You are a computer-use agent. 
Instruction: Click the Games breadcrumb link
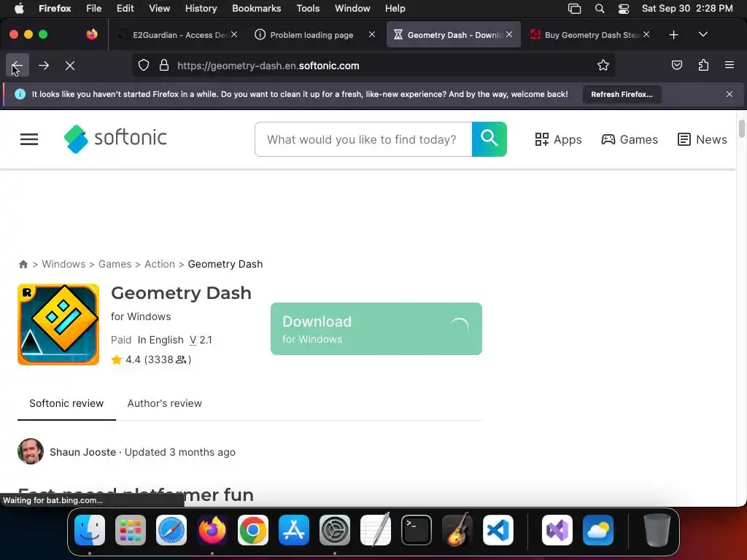[x=115, y=264]
